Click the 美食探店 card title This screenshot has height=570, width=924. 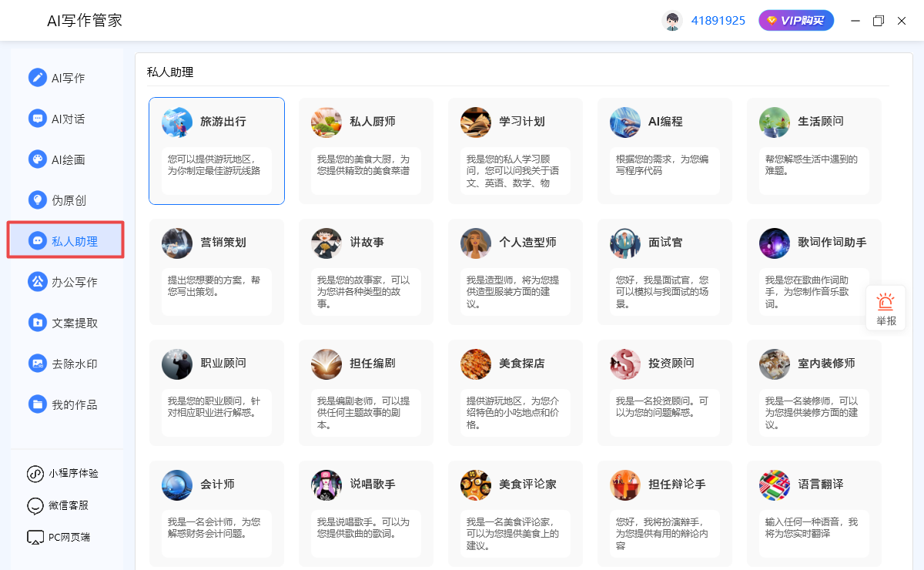click(522, 364)
